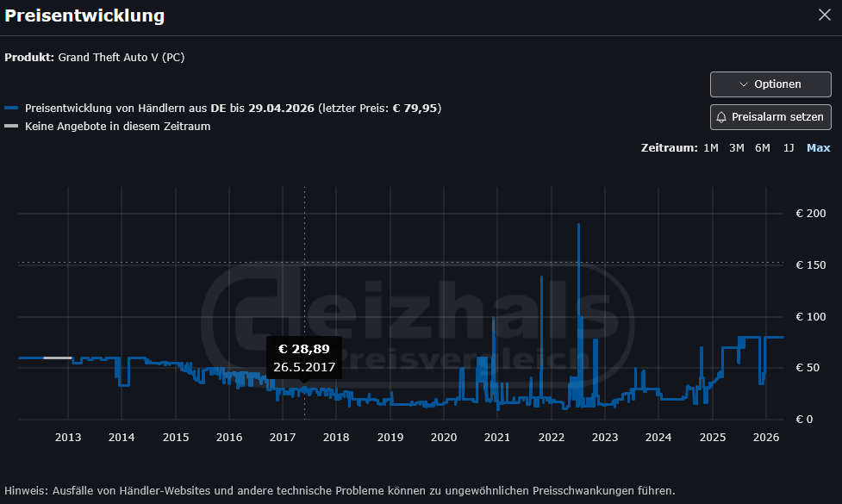
Task: Click the € 50 y-axis label
Action: (807, 368)
